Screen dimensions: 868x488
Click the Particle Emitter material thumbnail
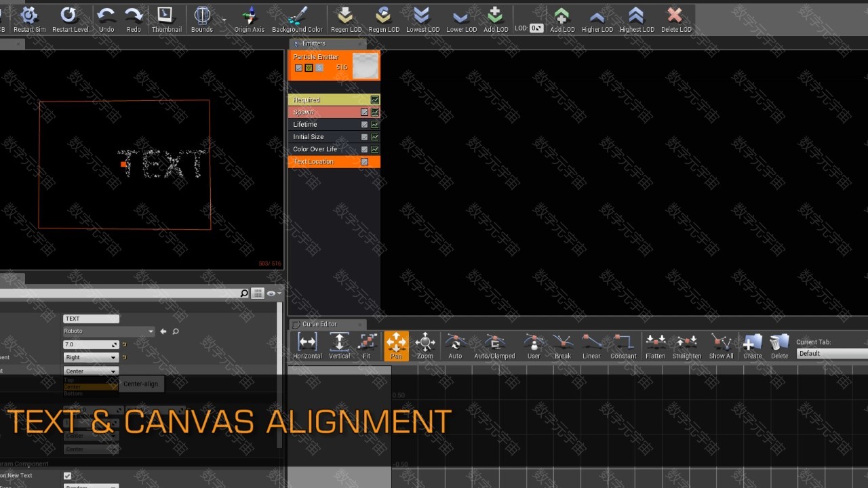[x=366, y=66]
